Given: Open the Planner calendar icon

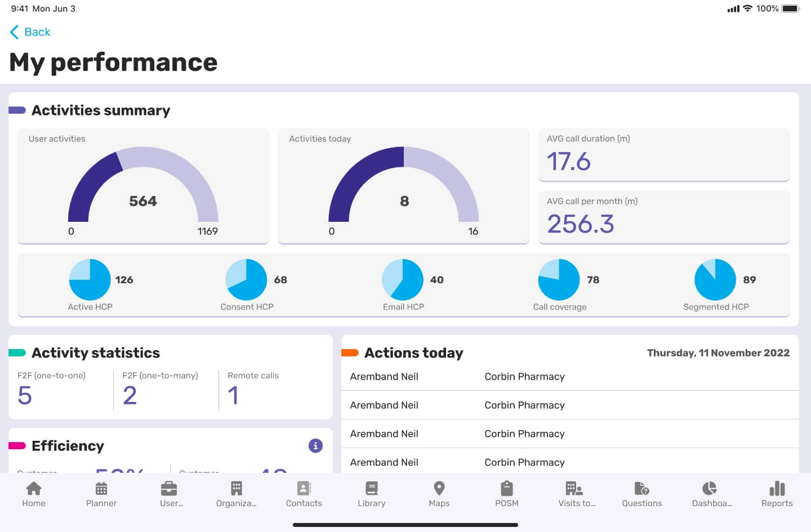Looking at the screenshot, I should (101, 488).
